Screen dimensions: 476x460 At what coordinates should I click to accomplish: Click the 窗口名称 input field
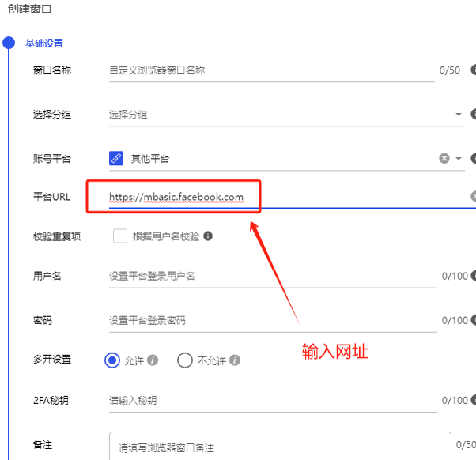point(272,70)
